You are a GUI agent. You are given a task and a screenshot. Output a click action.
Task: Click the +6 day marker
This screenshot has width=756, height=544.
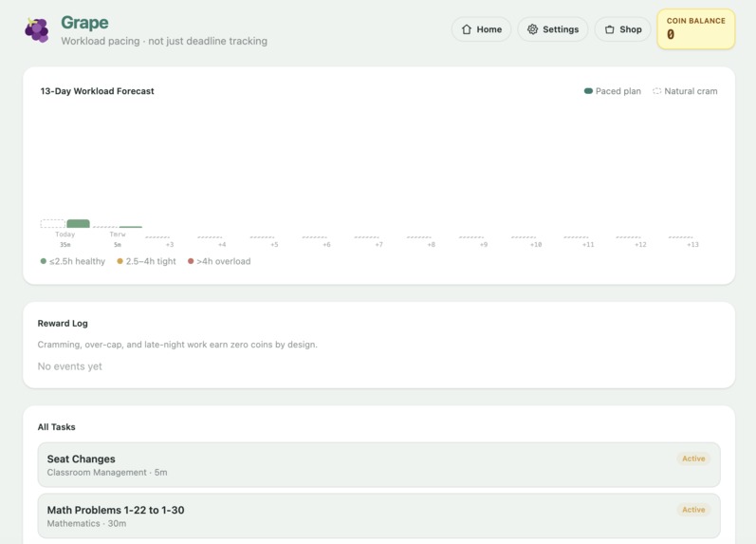326,245
